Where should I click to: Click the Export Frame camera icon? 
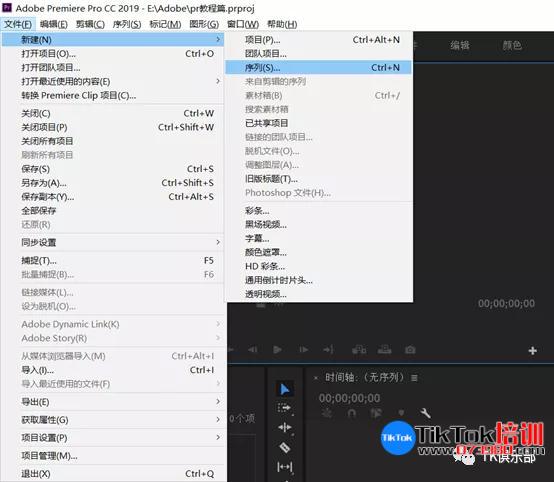point(410,350)
